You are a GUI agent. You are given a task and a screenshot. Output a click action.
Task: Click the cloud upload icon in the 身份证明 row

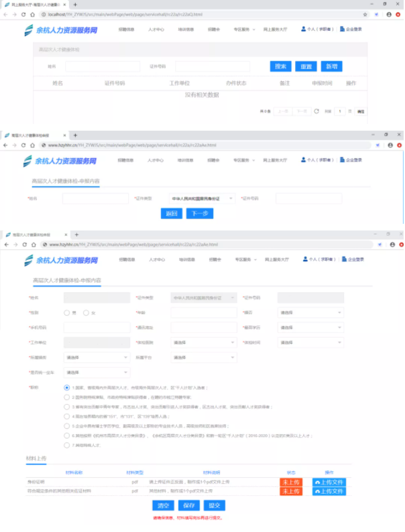click(317, 482)
